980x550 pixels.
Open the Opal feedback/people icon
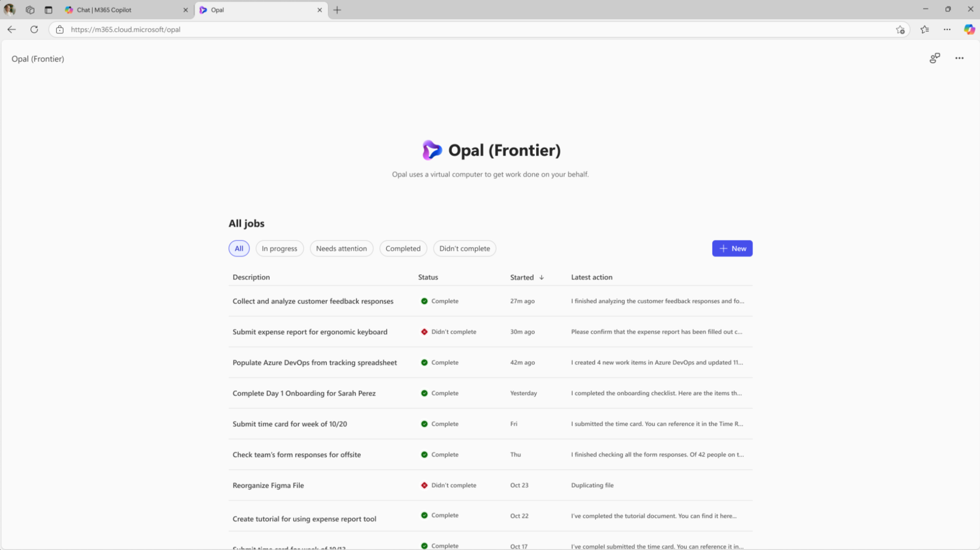pyautogui.click(x=935, y=58)
